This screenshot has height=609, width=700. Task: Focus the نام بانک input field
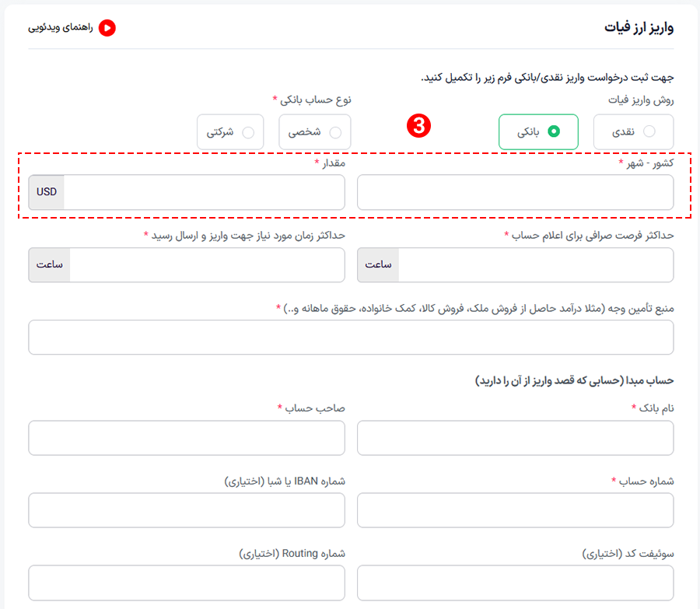[x=515, y=438]
